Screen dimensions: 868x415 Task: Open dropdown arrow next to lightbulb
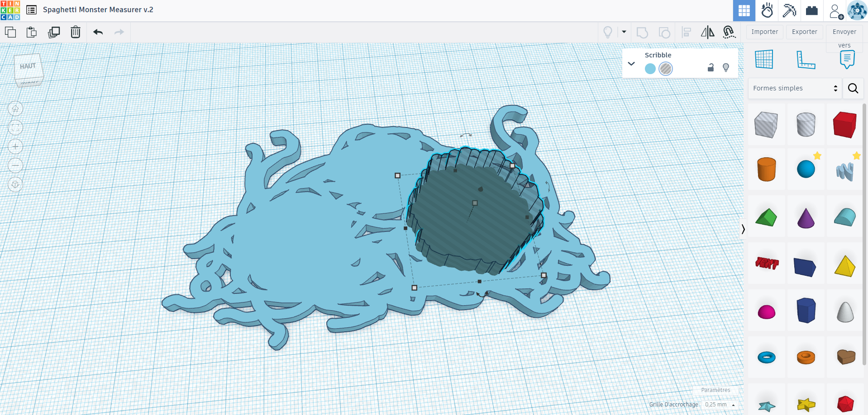pyautogui.click(x=624, y=32)
